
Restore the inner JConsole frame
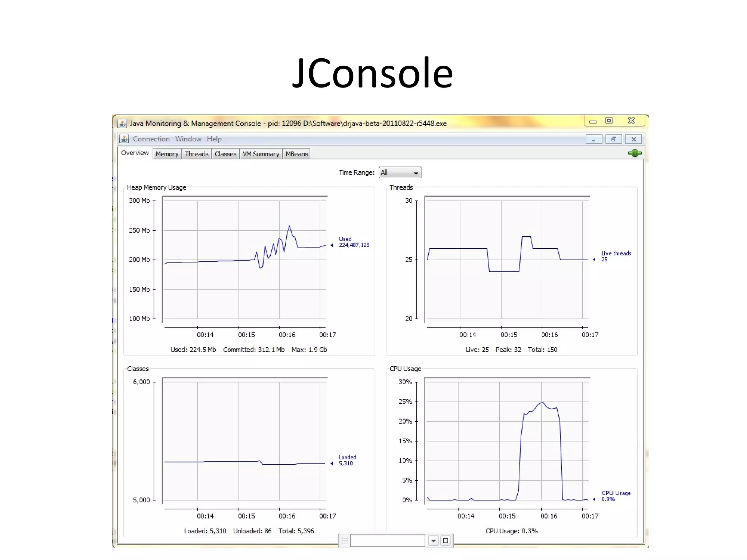(614, 139)
